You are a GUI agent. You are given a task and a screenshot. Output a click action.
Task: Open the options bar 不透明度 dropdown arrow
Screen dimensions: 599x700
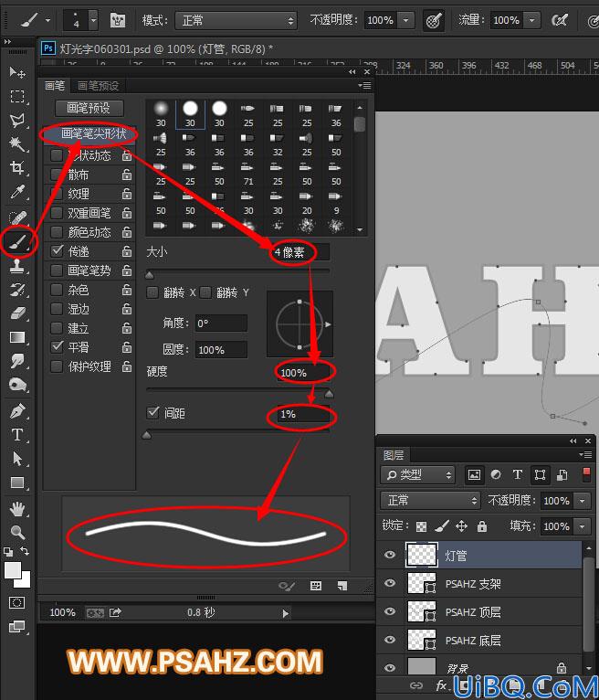pos(405,20)
